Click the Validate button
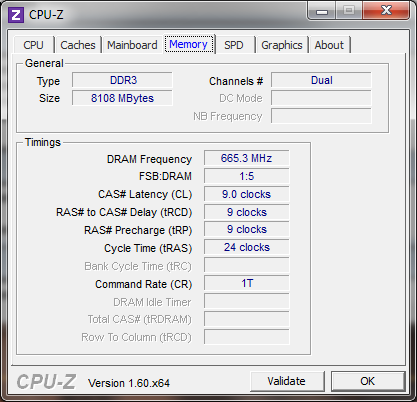This screenshot has height=402, width=417. 287,381
